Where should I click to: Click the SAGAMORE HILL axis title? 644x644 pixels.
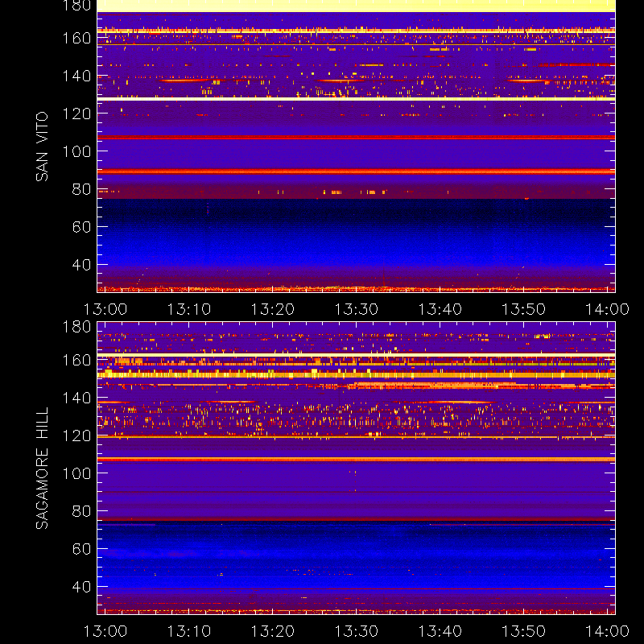(x=42, y=469)
